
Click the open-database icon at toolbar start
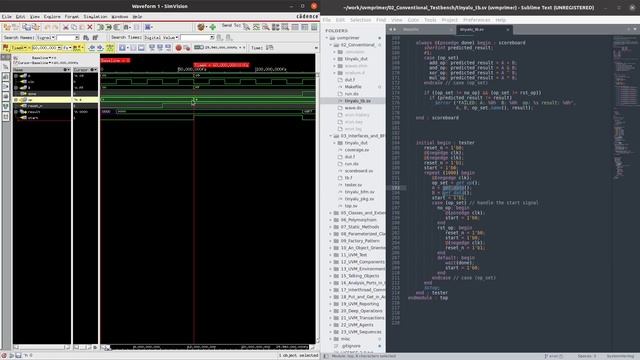pyautogui.click(x=7, y=27)
